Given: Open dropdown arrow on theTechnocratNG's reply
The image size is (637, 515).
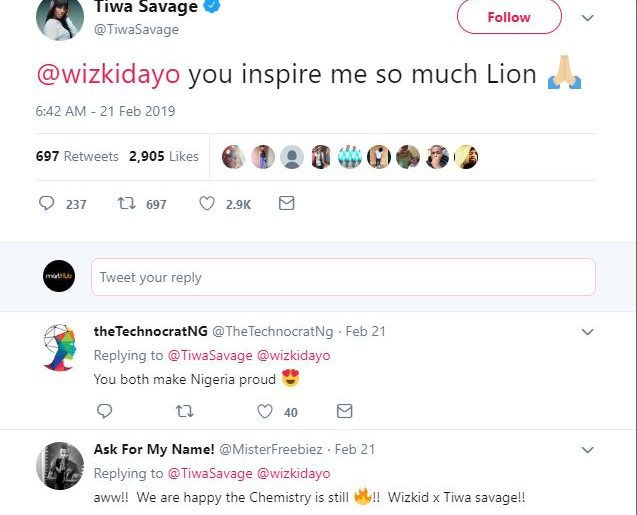Looking at the screenshot, I should (x=588, y=331).
